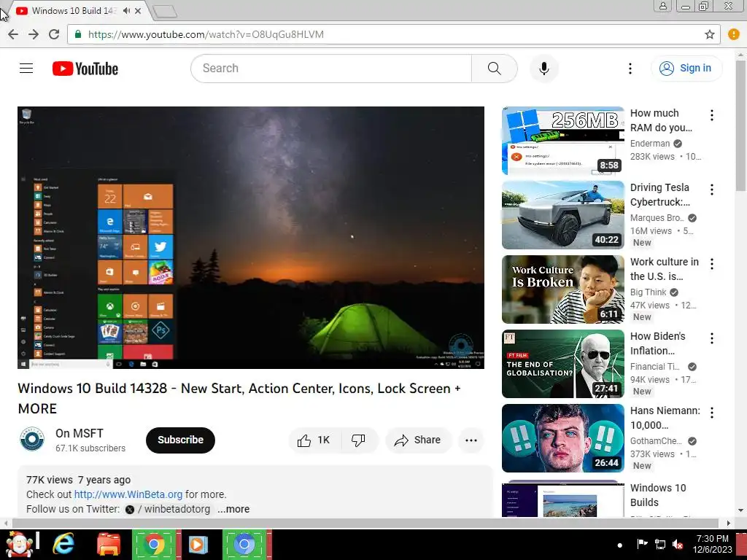Go forward with browser forward arrow
The height and width of the screenshot is (560, 747).
pyautogui.click(x=34, y=34)
